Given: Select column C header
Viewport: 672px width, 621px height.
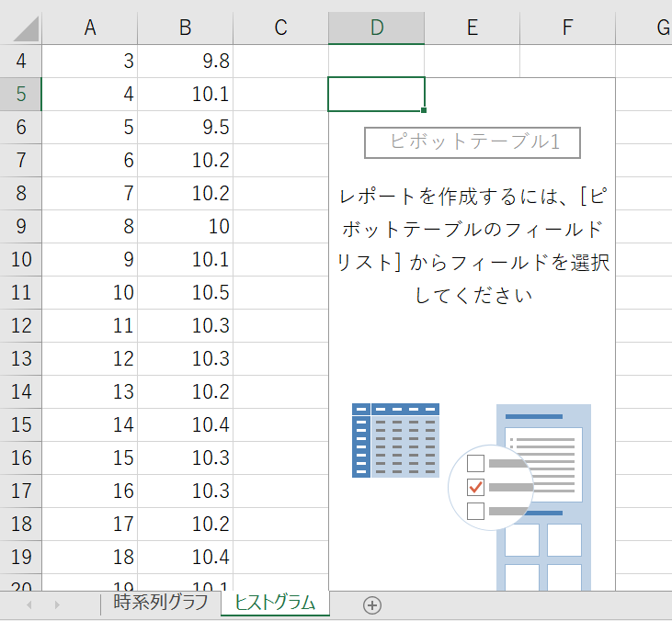Looking at the screenshot, I should coord(280,28).
